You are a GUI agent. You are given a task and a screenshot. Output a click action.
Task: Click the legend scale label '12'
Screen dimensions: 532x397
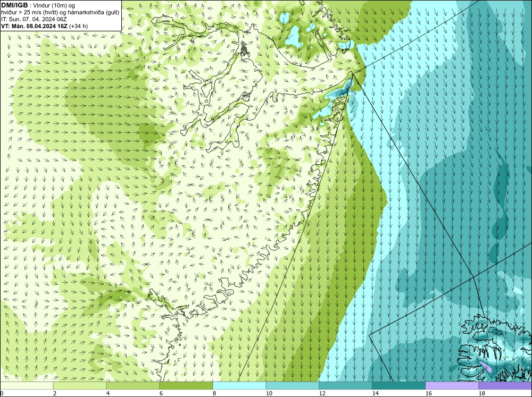point(322,393)
